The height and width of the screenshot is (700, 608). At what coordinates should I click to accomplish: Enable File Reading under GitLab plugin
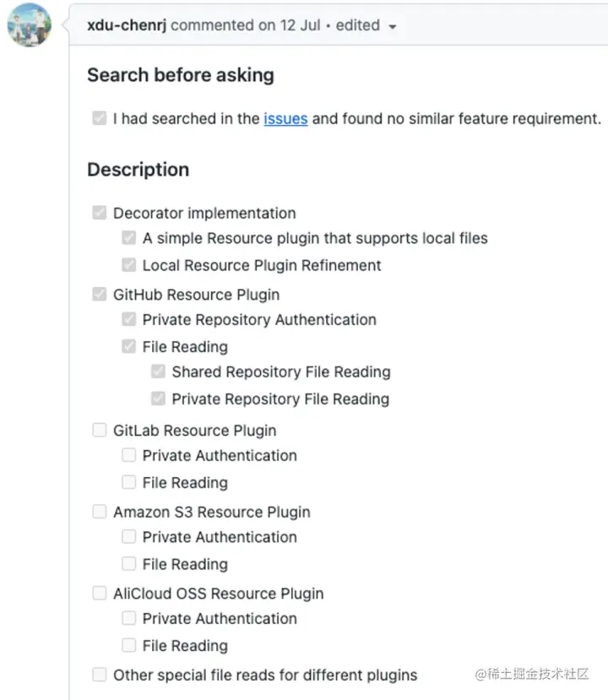(x=129, y=483)
